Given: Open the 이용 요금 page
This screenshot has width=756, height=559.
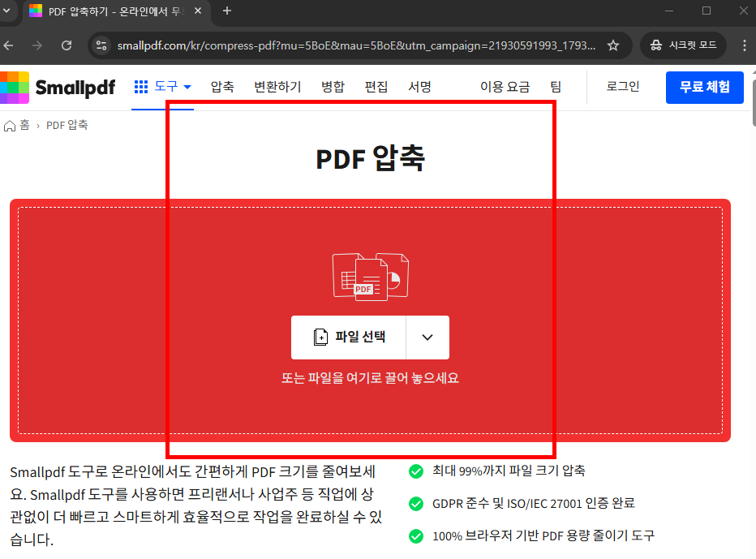Looking at the screenshot, I should 505,87.
